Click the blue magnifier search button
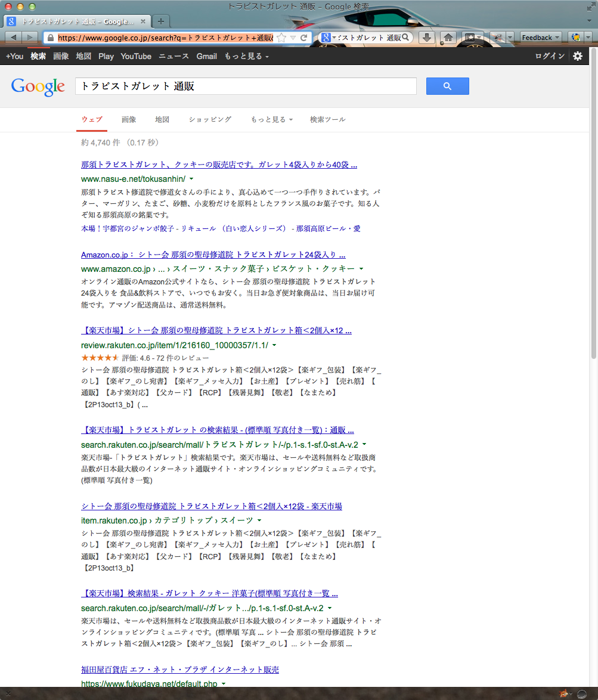This screenshot has height=700, width=598. point(447,86)
